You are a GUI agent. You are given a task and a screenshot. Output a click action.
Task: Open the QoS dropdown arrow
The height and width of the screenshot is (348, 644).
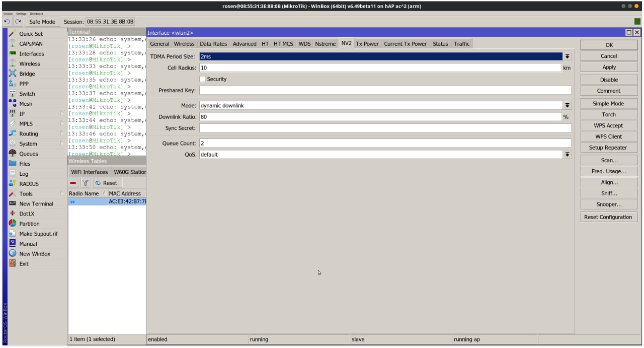click(x=568, y=155)
